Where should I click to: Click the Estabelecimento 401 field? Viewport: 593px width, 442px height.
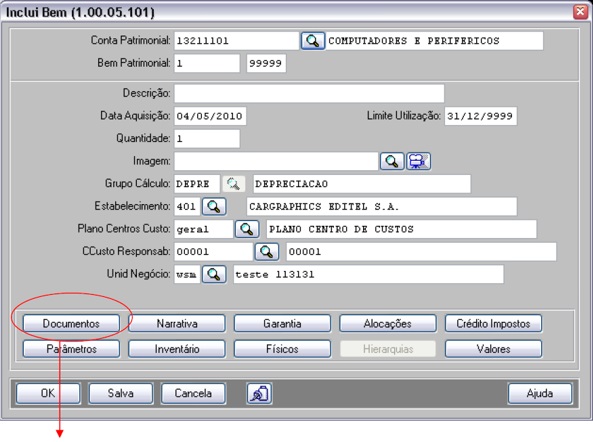[x=187, y=207]
